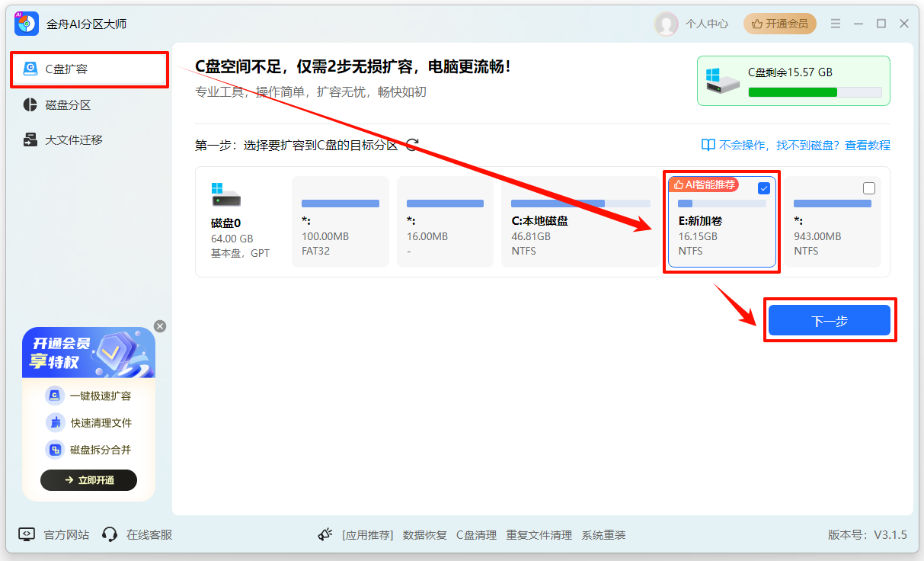Screen dimensions: 924x561
Task: Open 重复文件清理 recommended app
Action: [x=539, y=535]
